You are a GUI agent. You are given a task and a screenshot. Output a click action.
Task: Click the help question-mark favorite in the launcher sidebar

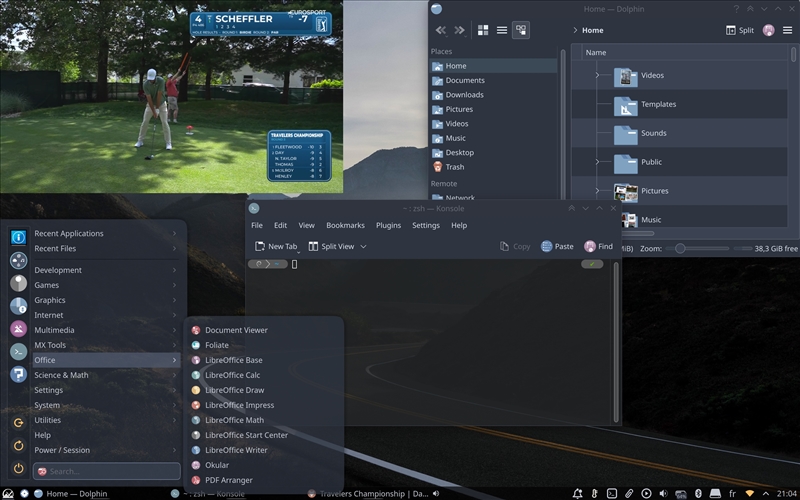[x=18, y=374]
